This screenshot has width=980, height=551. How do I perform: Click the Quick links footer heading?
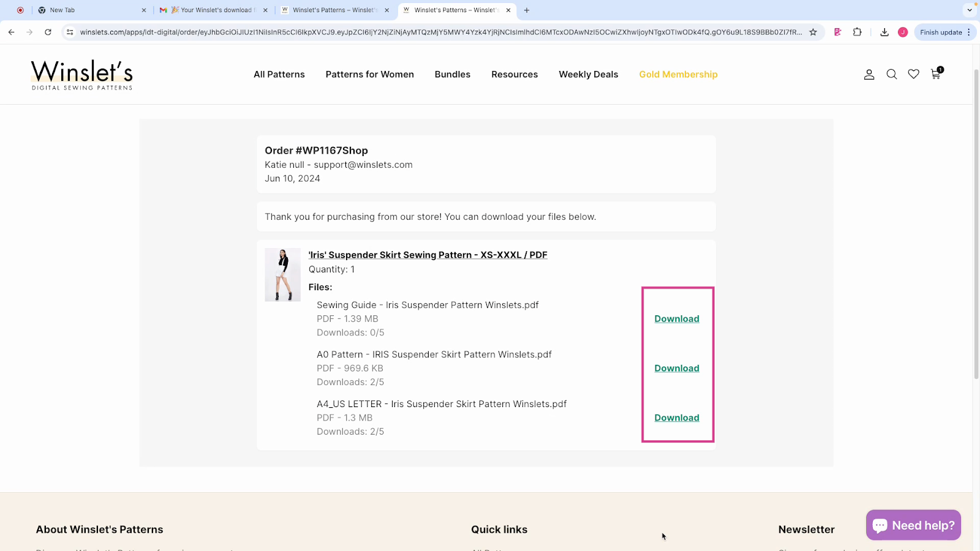(x=499, y=530)
